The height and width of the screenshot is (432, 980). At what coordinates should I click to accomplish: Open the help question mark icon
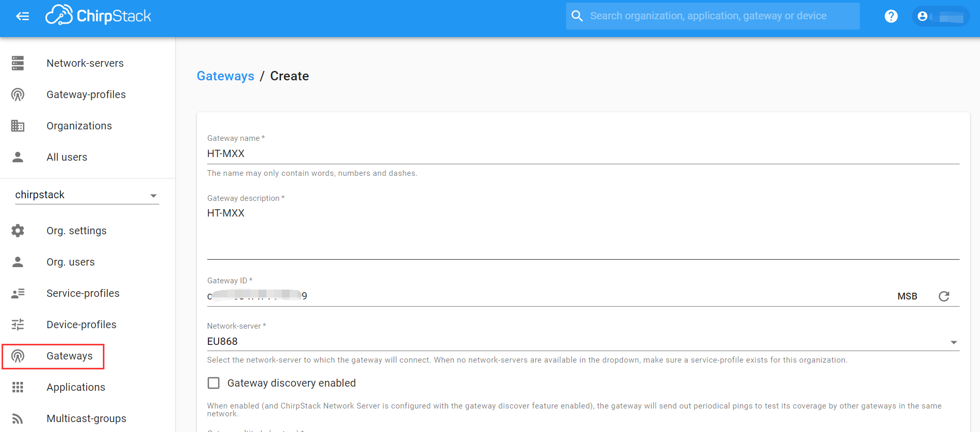click(891, 16)
